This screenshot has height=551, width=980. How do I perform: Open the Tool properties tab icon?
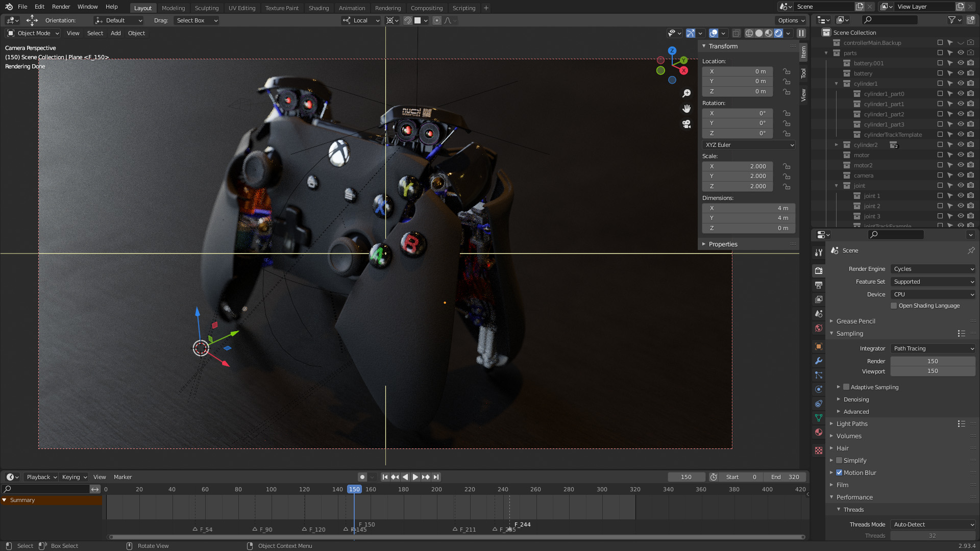click(x=819, y=253)
